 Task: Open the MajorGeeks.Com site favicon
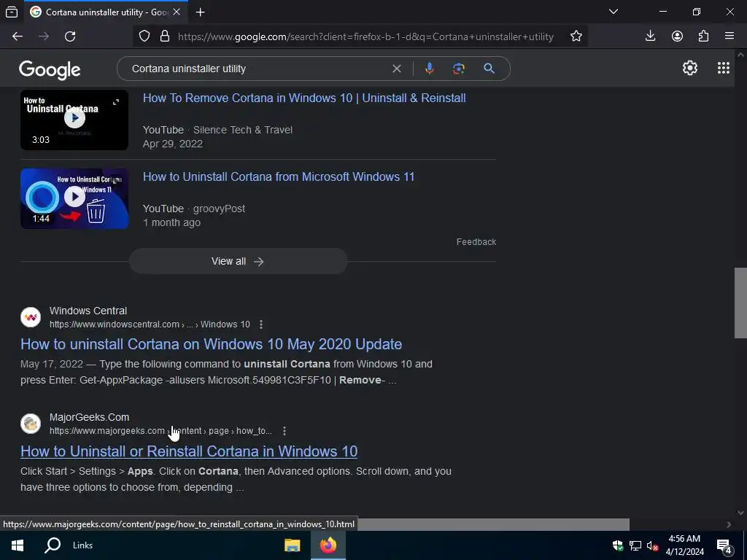click(31, 424)
